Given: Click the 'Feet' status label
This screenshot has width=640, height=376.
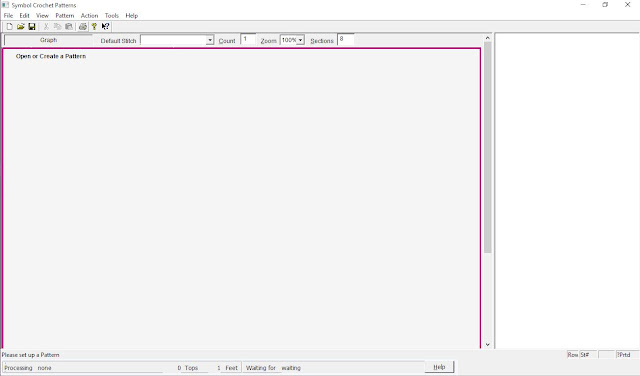Looking at the screenshot, I should (x=231, y=368).
